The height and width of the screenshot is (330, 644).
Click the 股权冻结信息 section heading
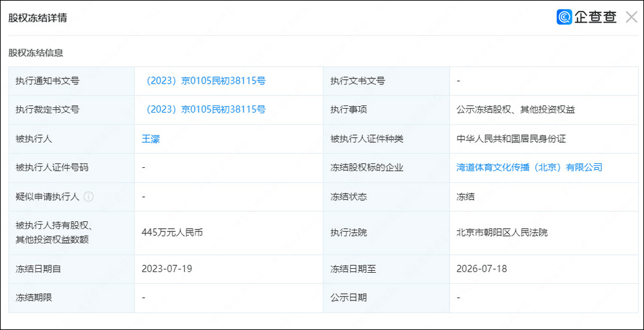tap(35, 53)
